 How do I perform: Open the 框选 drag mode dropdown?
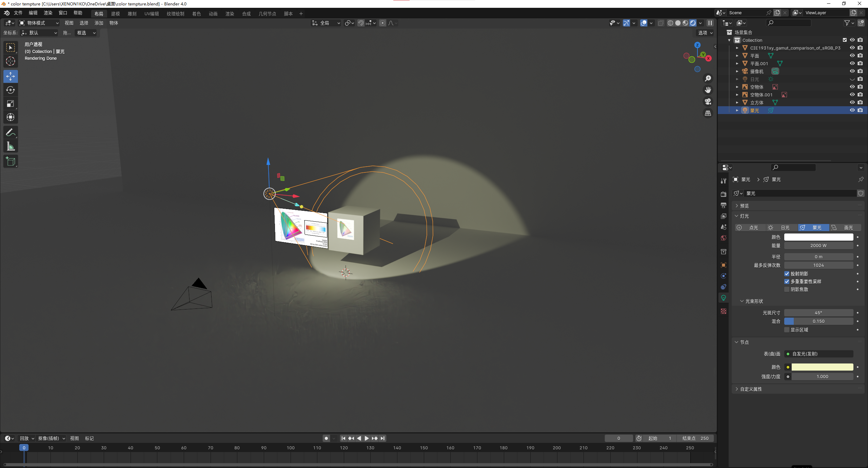(86, 33)
